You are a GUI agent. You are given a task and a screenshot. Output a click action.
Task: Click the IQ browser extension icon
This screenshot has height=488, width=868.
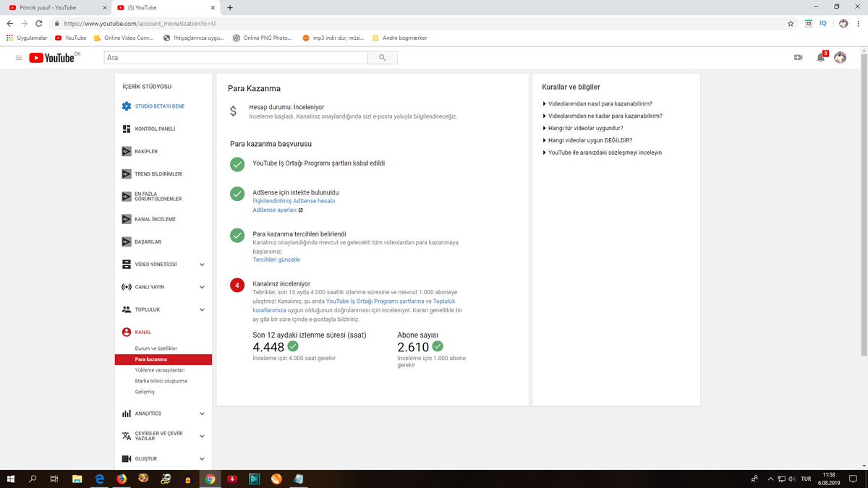(x=823, y=23)
